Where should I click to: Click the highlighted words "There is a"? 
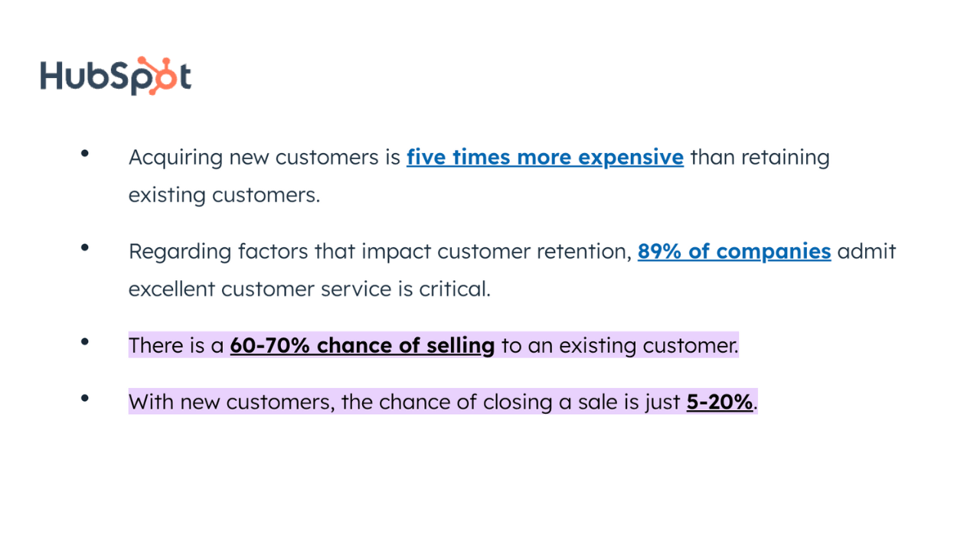pos(176,345)
